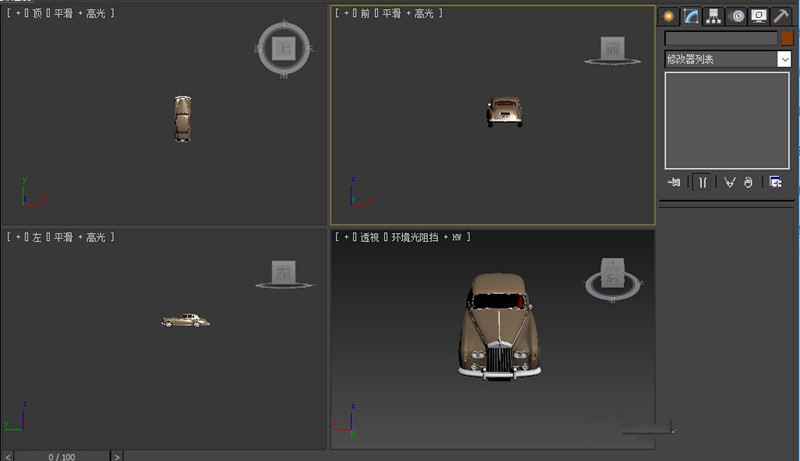The height and width of the screenshot is (461, 800).
Task: Select the car in the Left viewport
Action: click(186, 320)
